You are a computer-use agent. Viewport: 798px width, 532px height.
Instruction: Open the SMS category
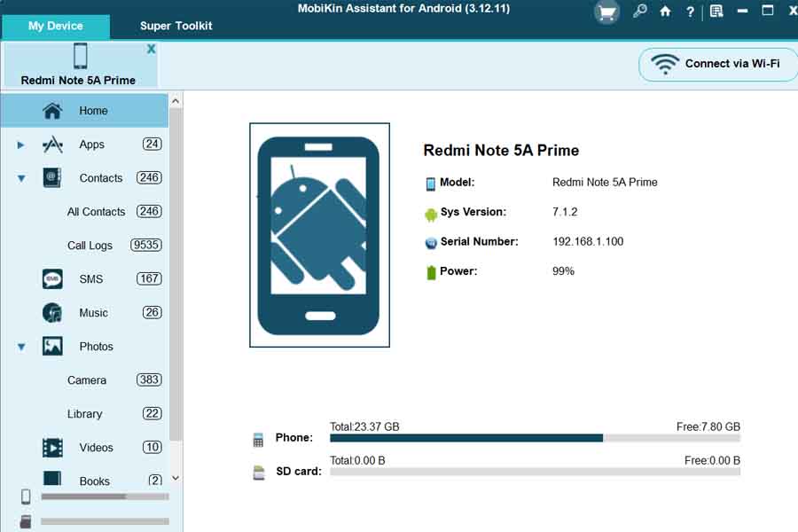pyautogui.click(x=91, y=279)
